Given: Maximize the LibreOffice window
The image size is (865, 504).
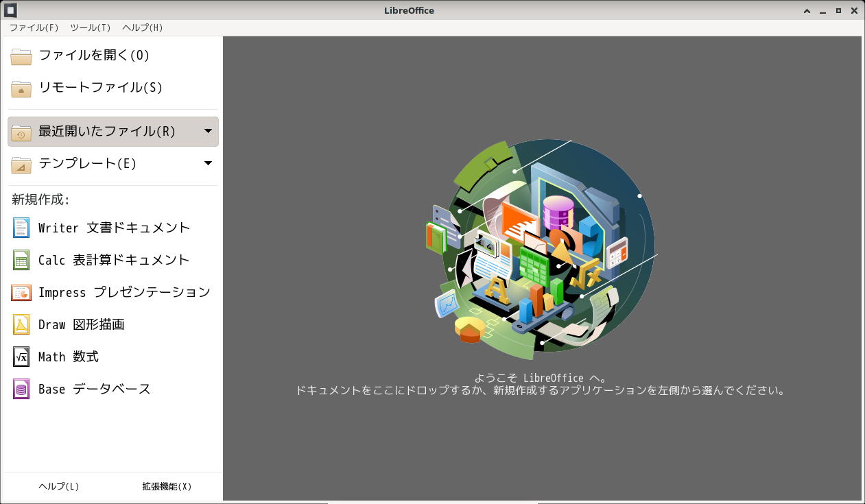Looking at the screenshot, I should (x=838, y=11).
